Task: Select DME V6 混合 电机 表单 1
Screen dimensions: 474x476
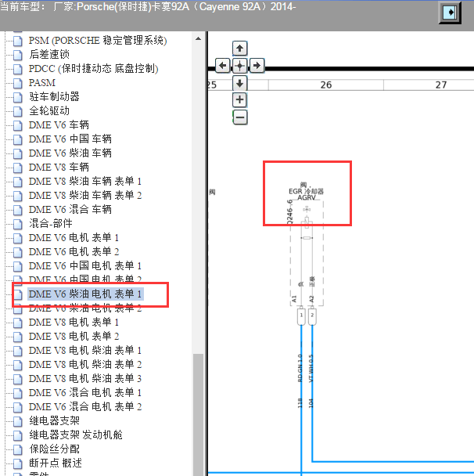Action: click(x=85, y=393)
